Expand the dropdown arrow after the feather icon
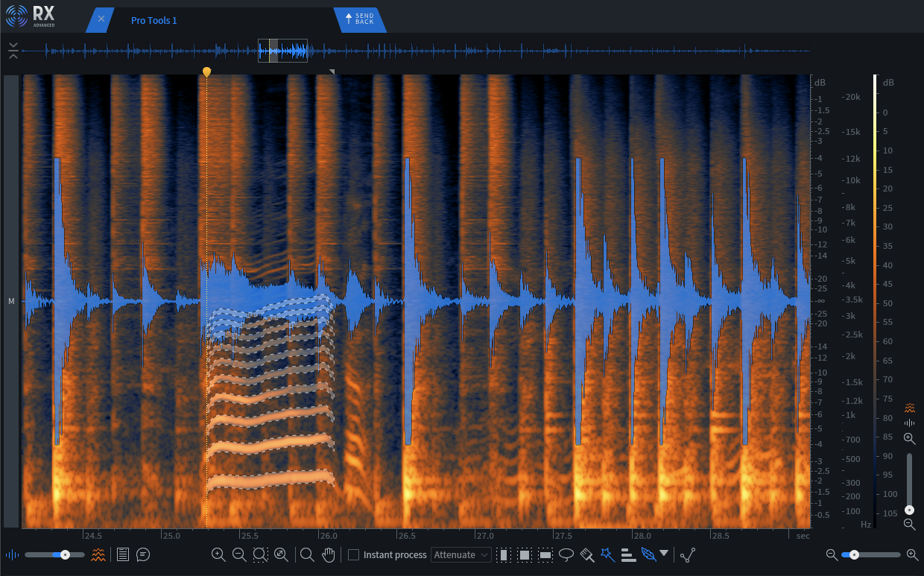The image size is (924, 576). pos(664,554)
